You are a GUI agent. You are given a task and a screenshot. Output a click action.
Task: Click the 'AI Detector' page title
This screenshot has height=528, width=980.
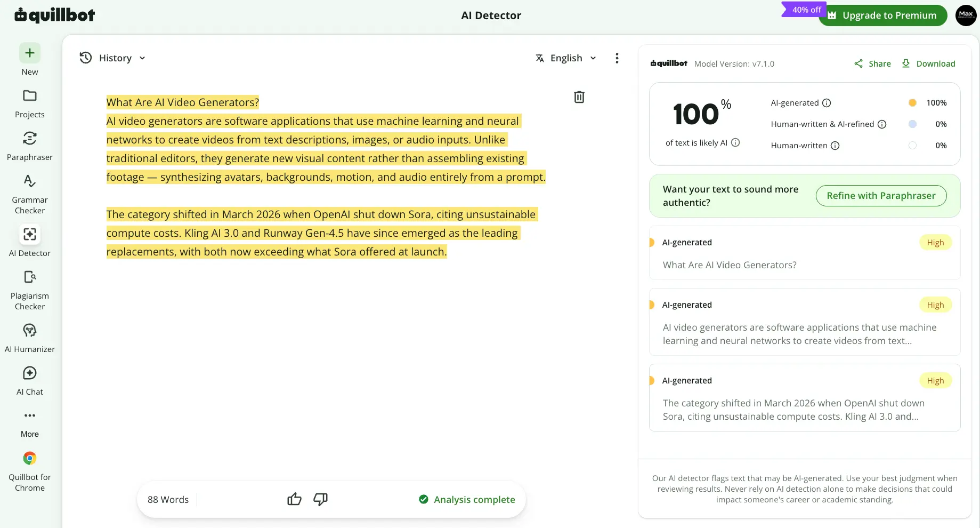click(x=491, y=15)
